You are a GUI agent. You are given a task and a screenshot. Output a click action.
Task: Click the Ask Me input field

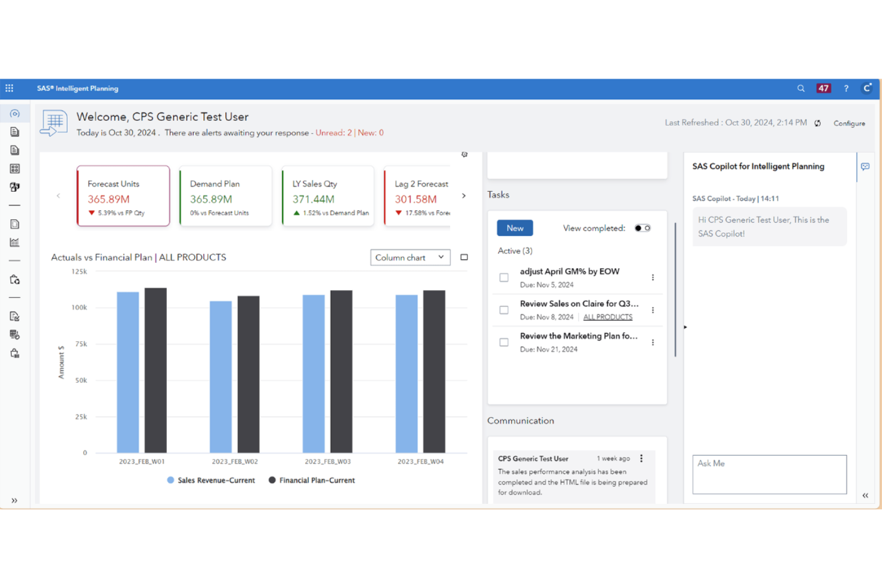(x=769, y=474)
